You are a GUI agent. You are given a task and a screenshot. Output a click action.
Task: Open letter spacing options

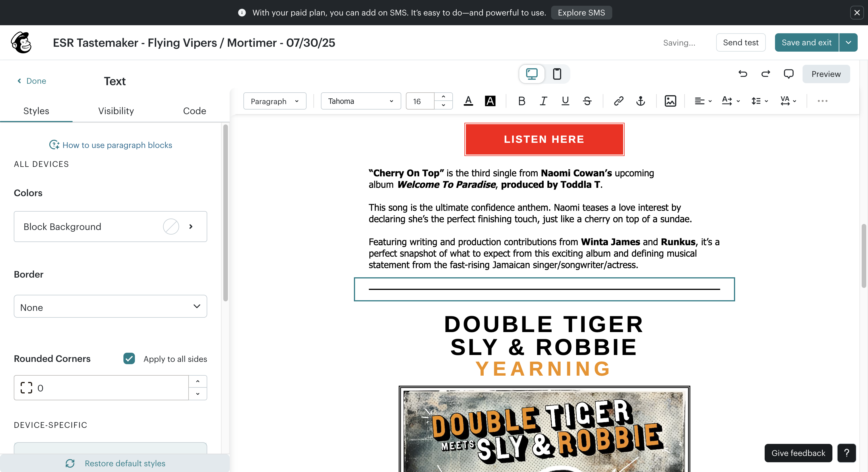[788, 101]
